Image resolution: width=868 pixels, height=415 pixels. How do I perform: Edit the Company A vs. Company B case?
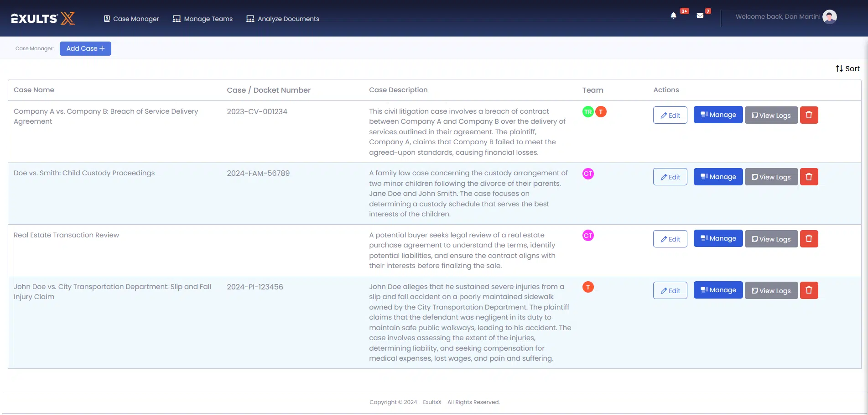click(x=670, y=116)
